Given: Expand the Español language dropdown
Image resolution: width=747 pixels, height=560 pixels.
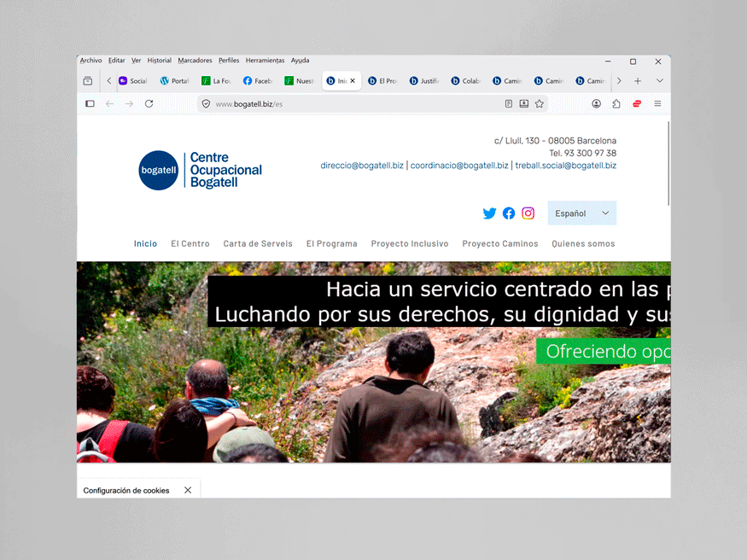Looking at the screenshot, I should [x=581, y=213].
